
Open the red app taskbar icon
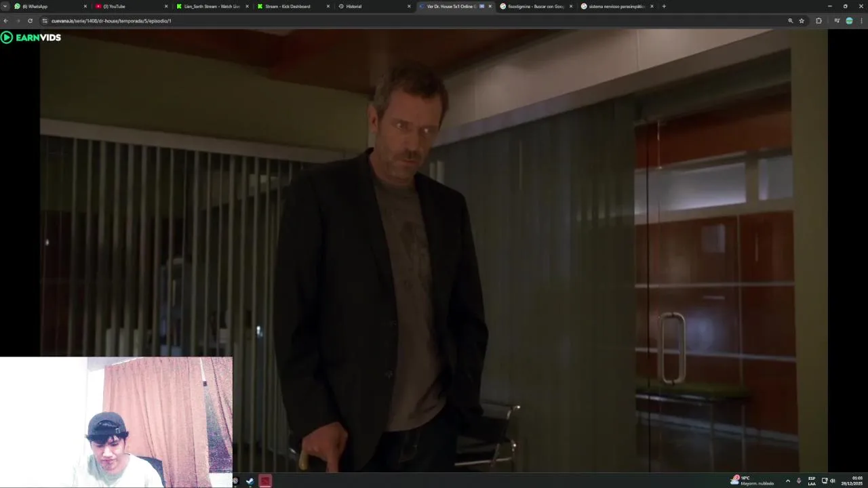pyautogui.click(x=265, y=481)
